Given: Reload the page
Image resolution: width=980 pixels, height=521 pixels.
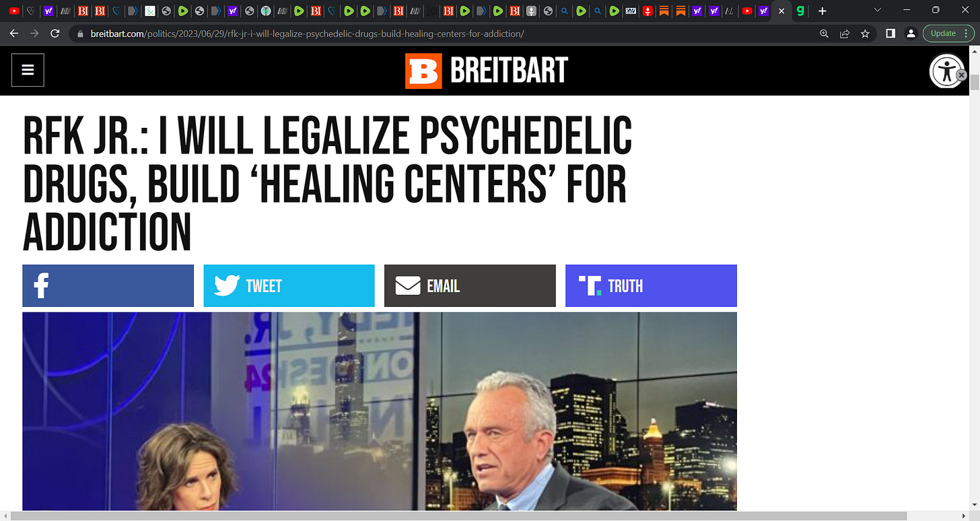Looking at the screenshot, I should pos(55,34).
